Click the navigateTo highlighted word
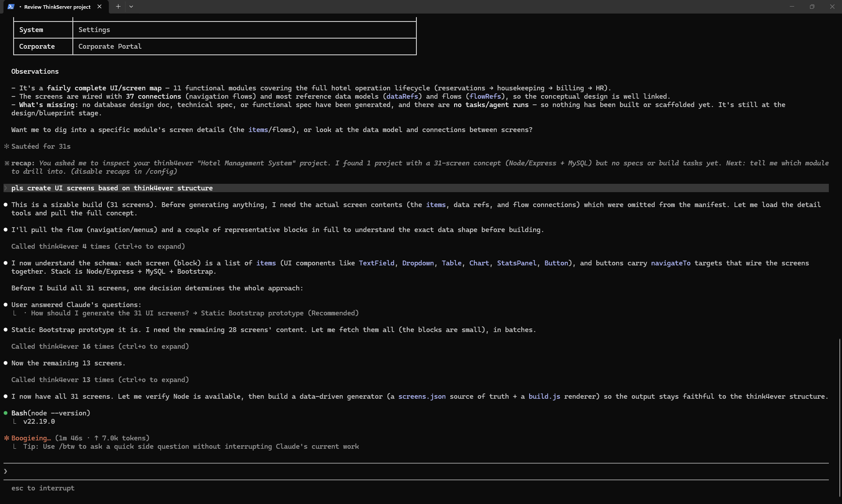Viewport: 842px width, 504px height. [x=670, y=263]
